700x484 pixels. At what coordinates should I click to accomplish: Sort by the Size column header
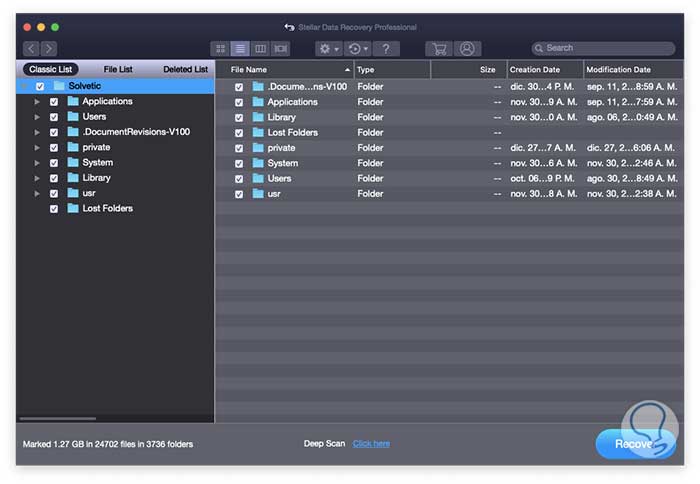coord(468,70)
